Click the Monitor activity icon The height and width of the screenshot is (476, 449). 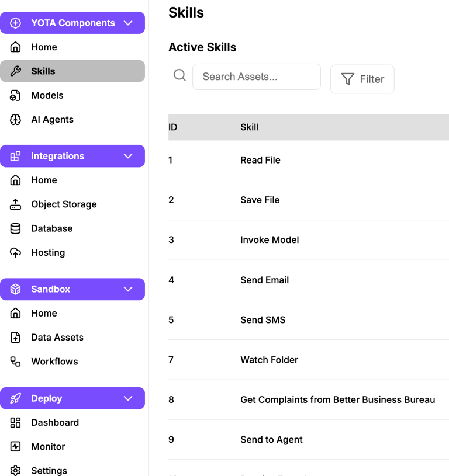[x=16, y=447]
